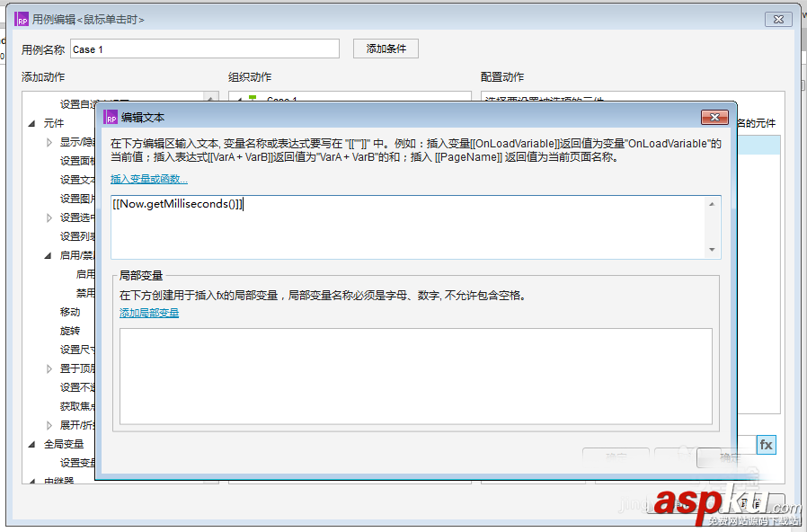Collapse the 元件 action category
The image size is (807, 532).
[x=31, y=123]
